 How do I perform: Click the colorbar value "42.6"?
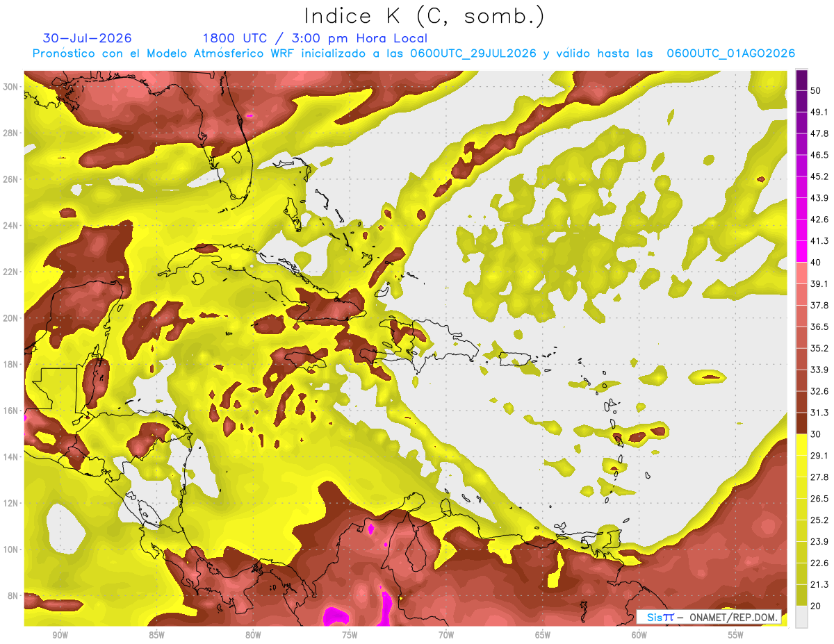819,220
